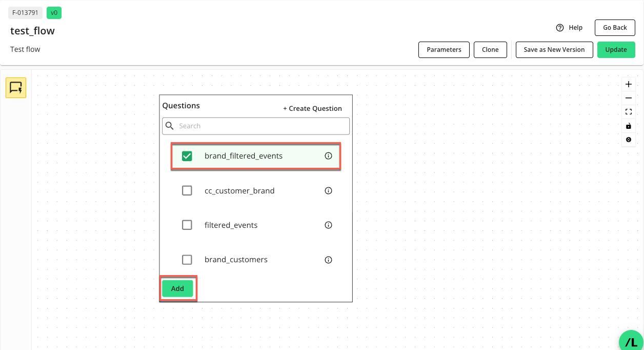Viewport: 644px width, 350px height.
Task: Enable the brand_customers checkbox
Action: [x=187, y=260]
